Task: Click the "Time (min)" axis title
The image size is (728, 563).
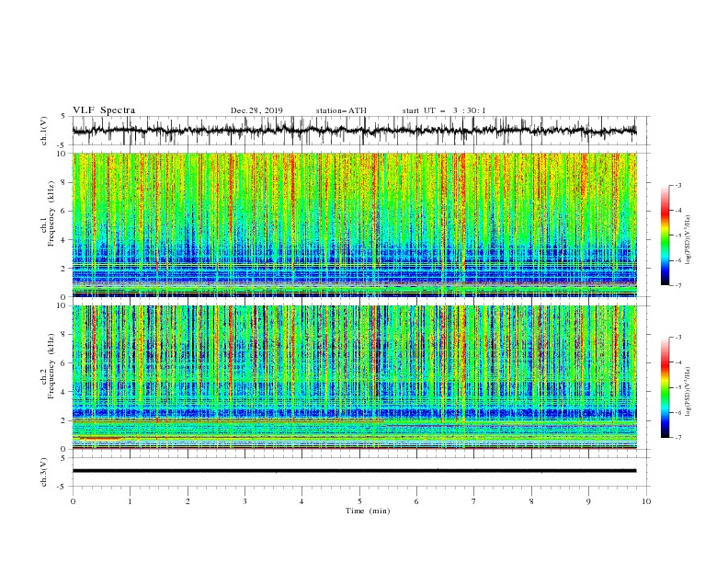Action: tap(368, 511)
